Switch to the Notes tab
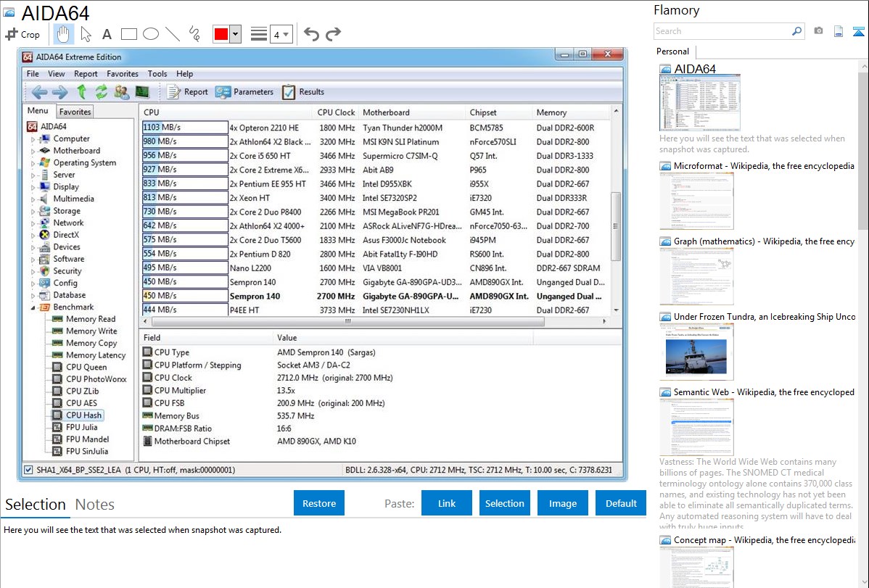 [x=95, y=505]
